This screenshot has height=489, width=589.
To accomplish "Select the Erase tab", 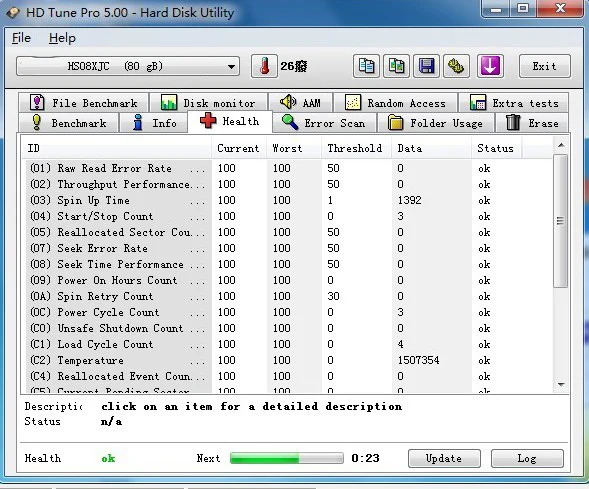I will (532, 123).
